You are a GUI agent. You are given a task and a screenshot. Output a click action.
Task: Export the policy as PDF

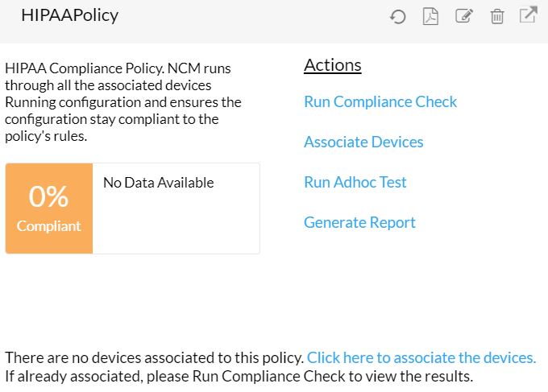pos(430,16)
